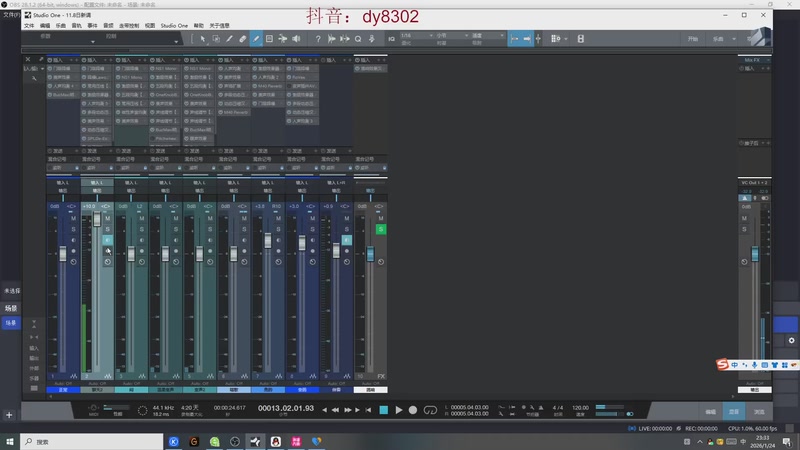
Task: Switch to the 混音 tab at bottom
Action: point(734,411)
